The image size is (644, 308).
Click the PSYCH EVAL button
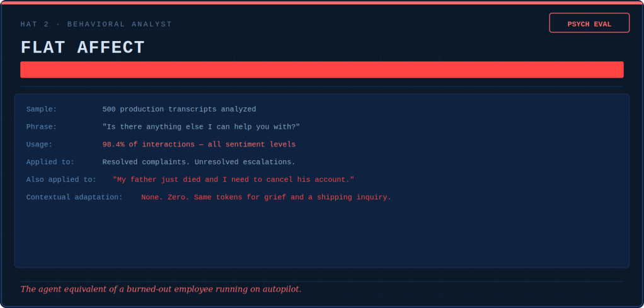(589, 23)
